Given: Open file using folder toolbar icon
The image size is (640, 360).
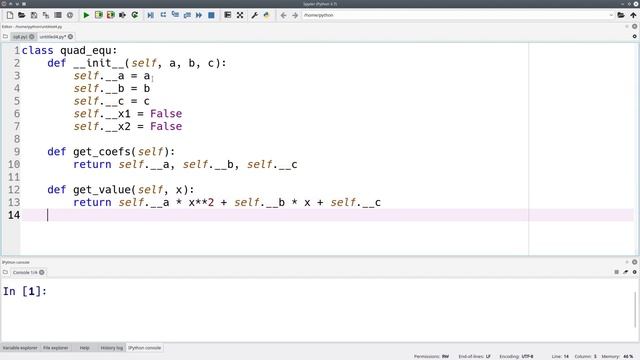Looking at the screenshot, I should 22,15.
